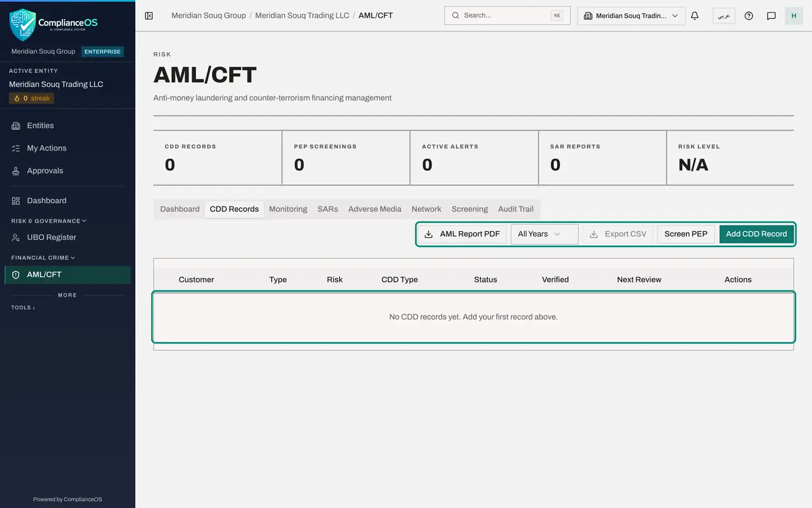This screenshot has height=508, width=812.
Task: Open the Meridian Souq Trading entity selector
Action: [631, 16]
